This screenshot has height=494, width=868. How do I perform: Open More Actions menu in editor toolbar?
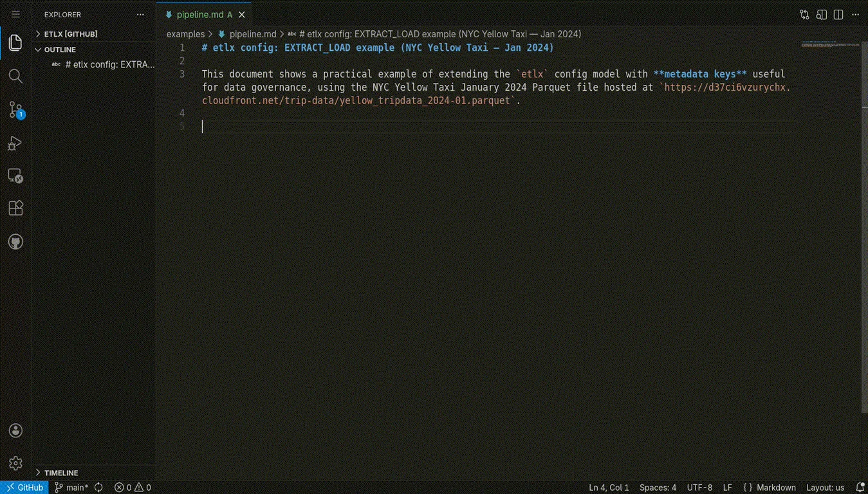855,14
